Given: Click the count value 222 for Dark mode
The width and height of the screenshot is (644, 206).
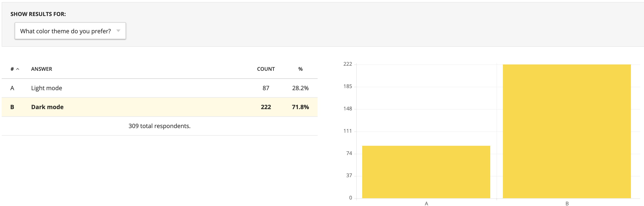Looking at the screenshot, I should 266,107.
